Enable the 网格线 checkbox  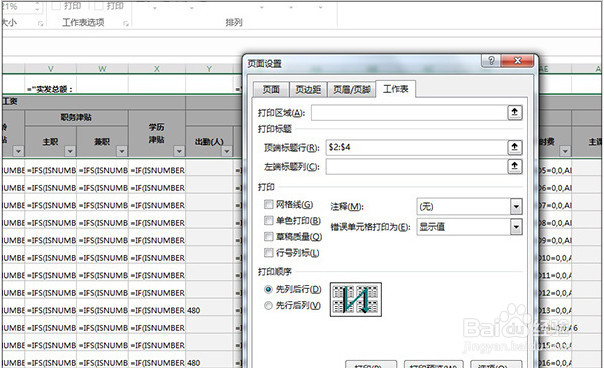[268, 204]
